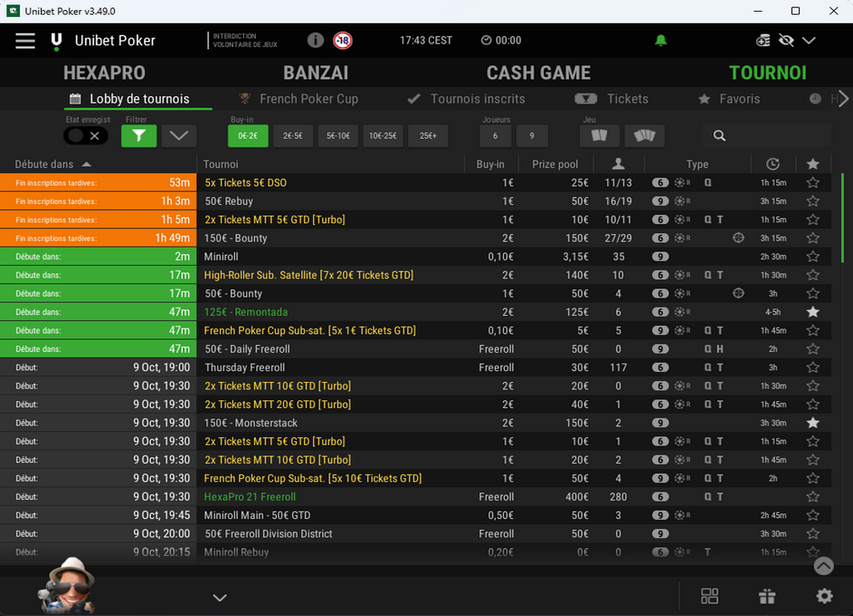This screenshot has width=853, height=616.
Task: Open the settings gear icon
Action: click(x=824, y=596)
